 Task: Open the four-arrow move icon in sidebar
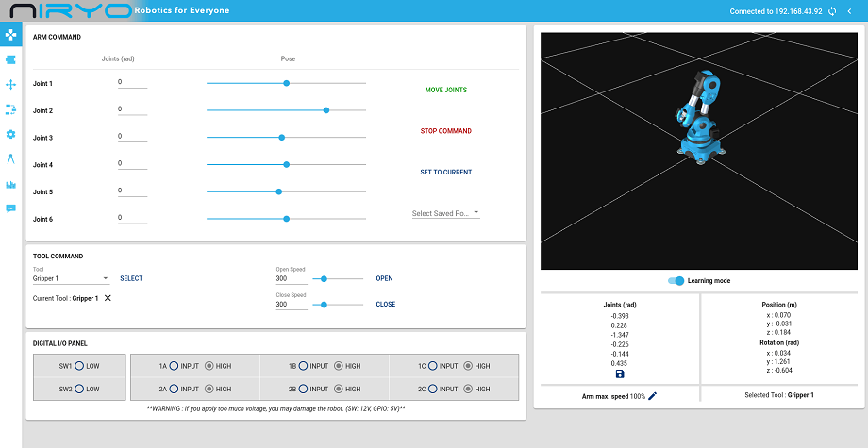point(10,85)
